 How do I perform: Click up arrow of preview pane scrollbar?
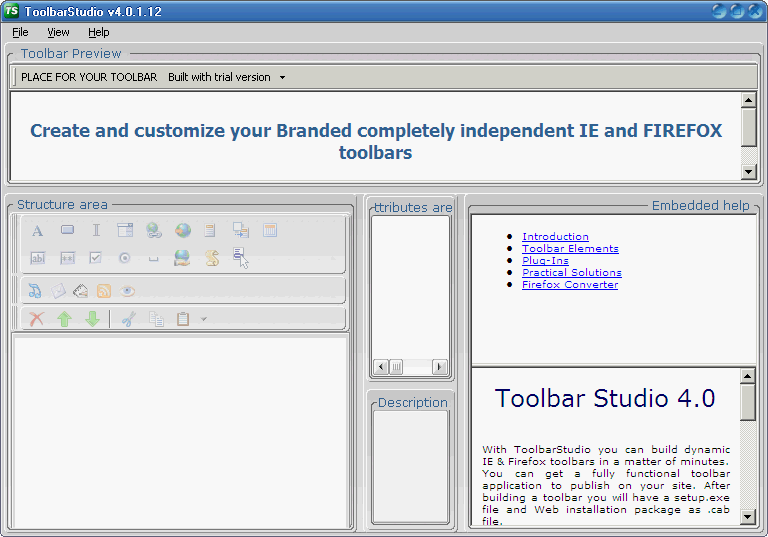[748, 100]
